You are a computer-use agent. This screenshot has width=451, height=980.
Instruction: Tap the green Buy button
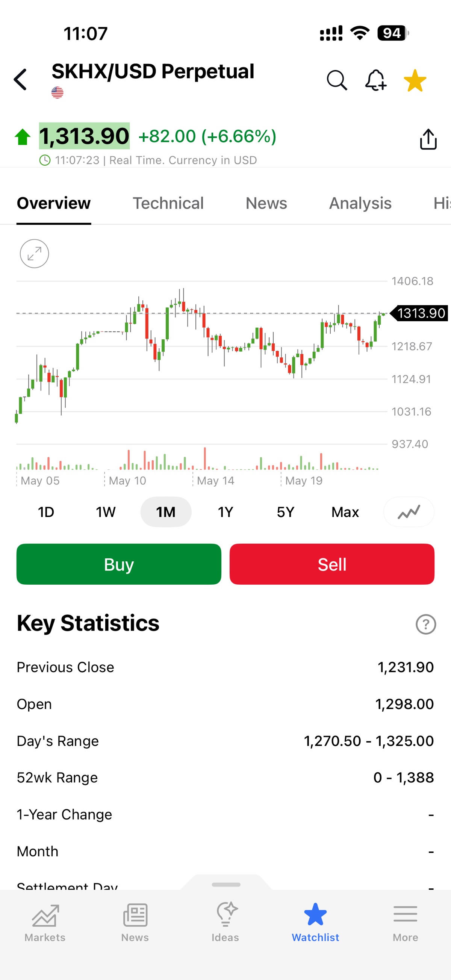pyautogui.click(x=119, y=564)
